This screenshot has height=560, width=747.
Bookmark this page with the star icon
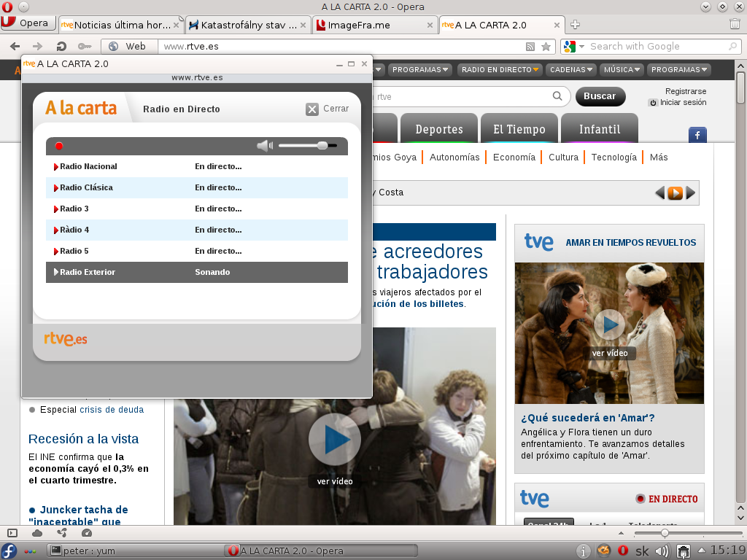point(546,46)
